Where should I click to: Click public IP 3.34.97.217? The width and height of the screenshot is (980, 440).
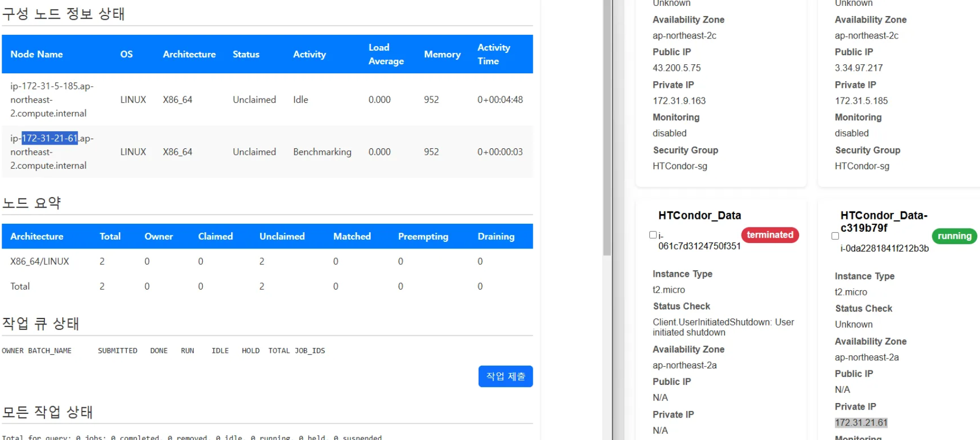(x=859, y=68)
